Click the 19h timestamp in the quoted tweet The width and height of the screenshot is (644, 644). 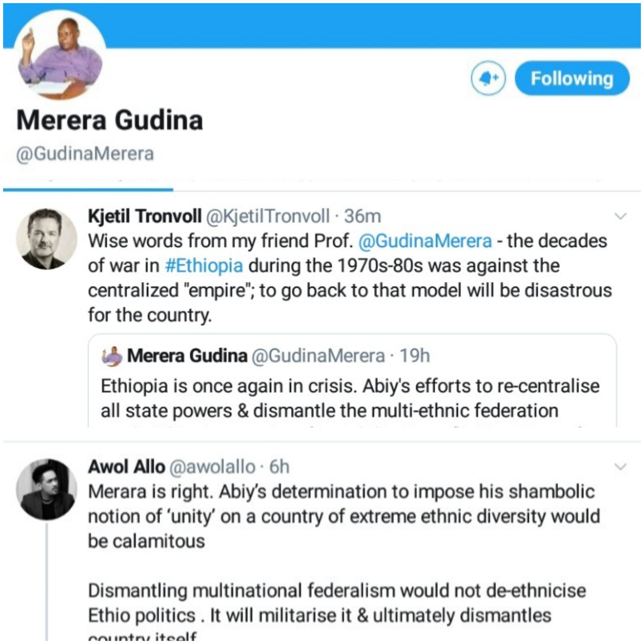(415, 356)
